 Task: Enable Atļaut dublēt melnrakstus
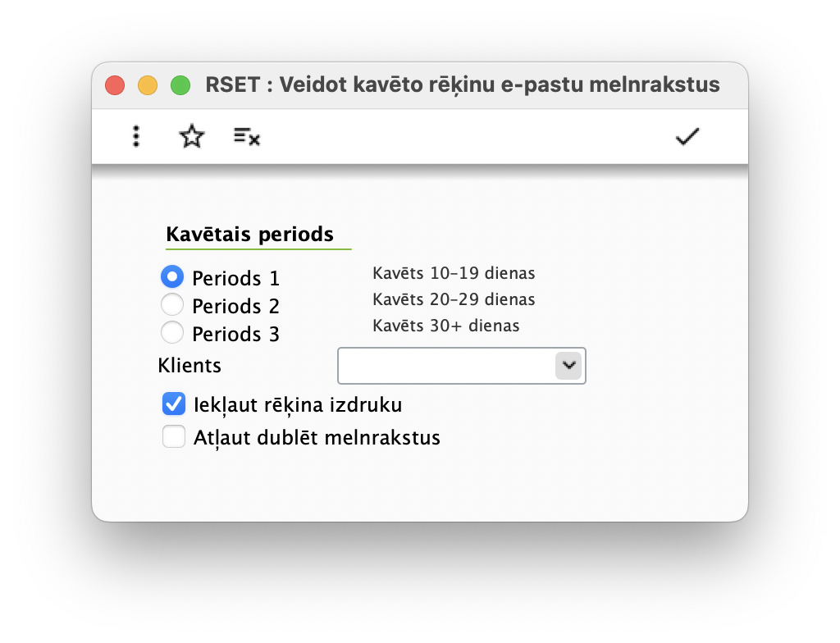point(174,436)
